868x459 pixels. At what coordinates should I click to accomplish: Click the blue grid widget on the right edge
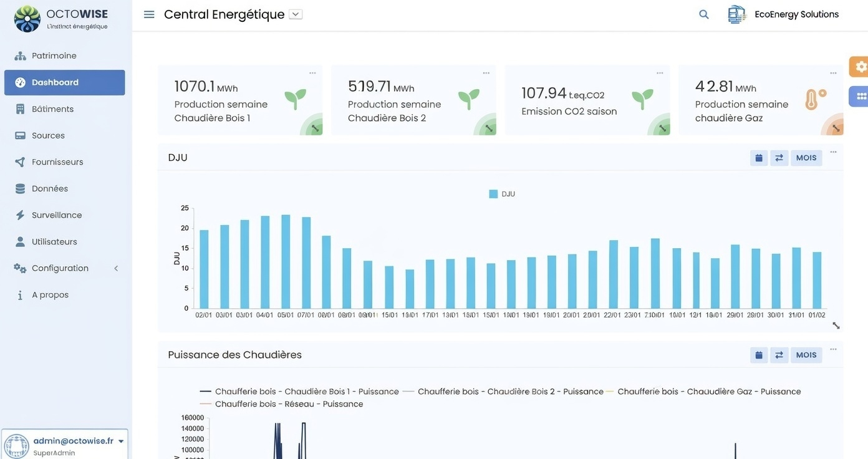tap(860, 95)
